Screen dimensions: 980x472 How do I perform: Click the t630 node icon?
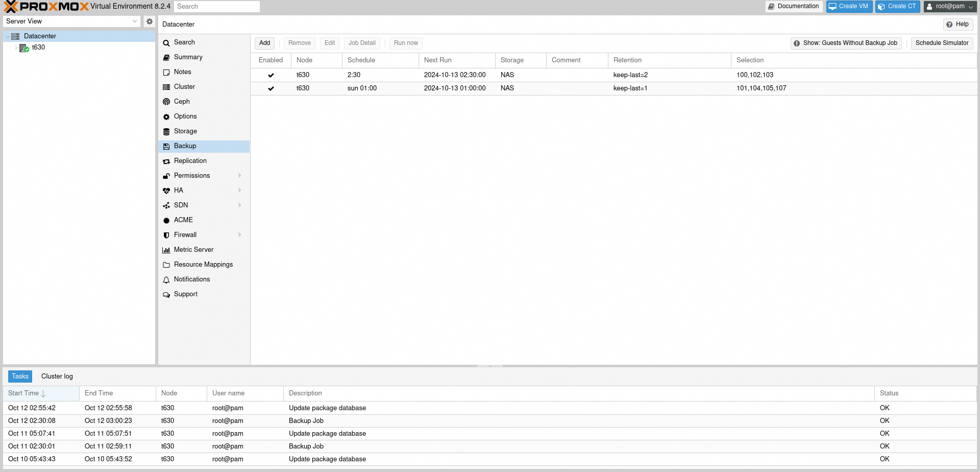(x=24, y=48)
